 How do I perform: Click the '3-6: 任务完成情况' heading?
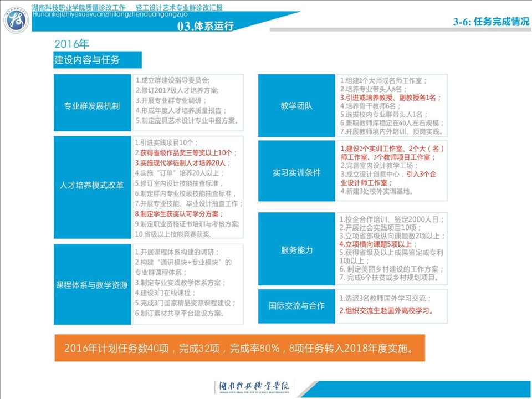[x=491, y=22]
